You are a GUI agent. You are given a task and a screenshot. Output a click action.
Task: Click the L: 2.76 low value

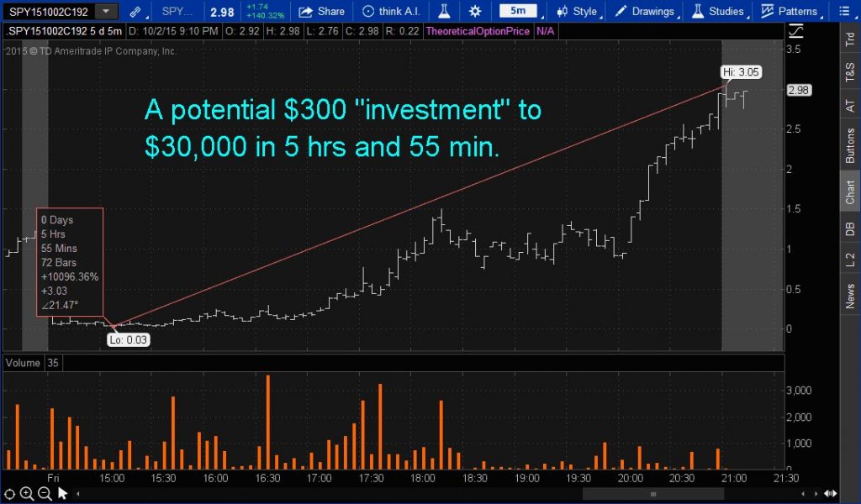tap(322, 31)
